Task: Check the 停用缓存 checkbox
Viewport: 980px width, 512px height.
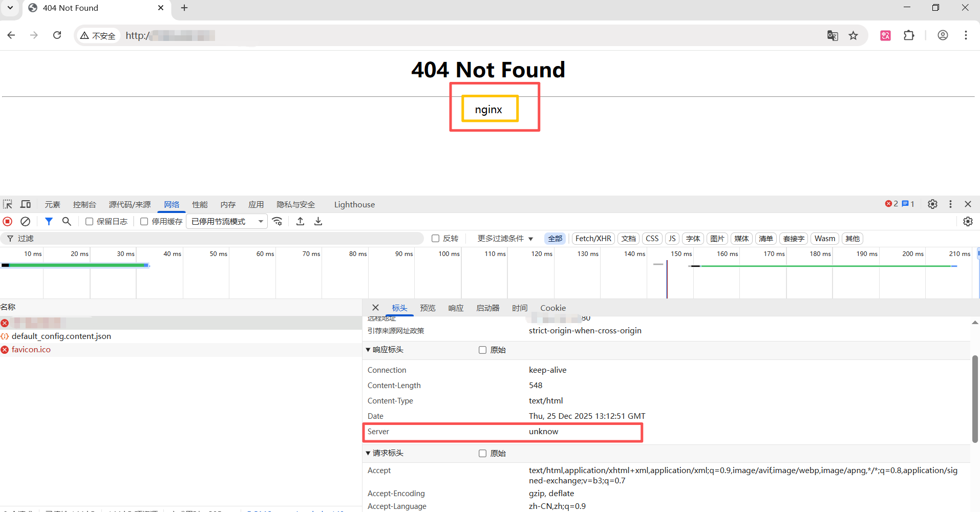Action: [x=144, y=222]
